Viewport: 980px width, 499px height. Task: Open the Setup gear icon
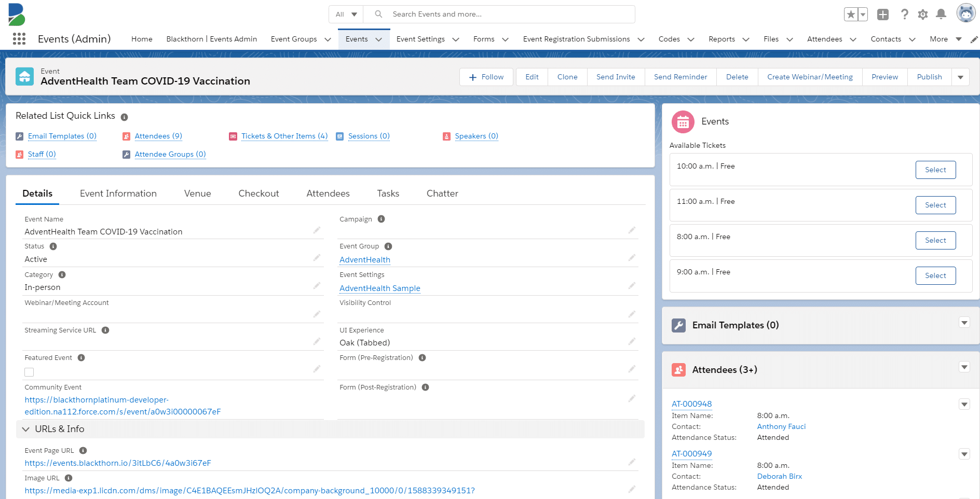coord(923,15)
